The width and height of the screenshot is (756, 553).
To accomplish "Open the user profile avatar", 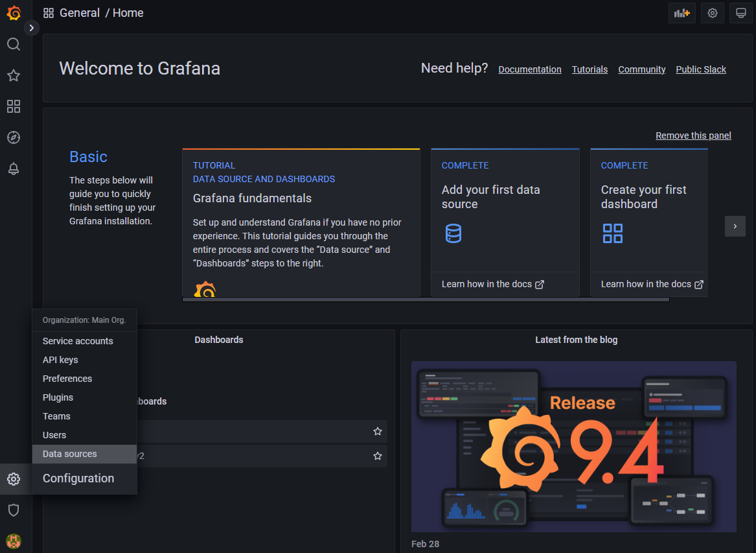I will [x=14, y=541].
